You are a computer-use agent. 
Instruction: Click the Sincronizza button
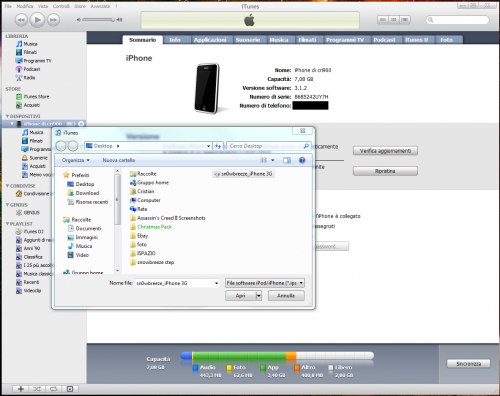[x=468, y=364]
